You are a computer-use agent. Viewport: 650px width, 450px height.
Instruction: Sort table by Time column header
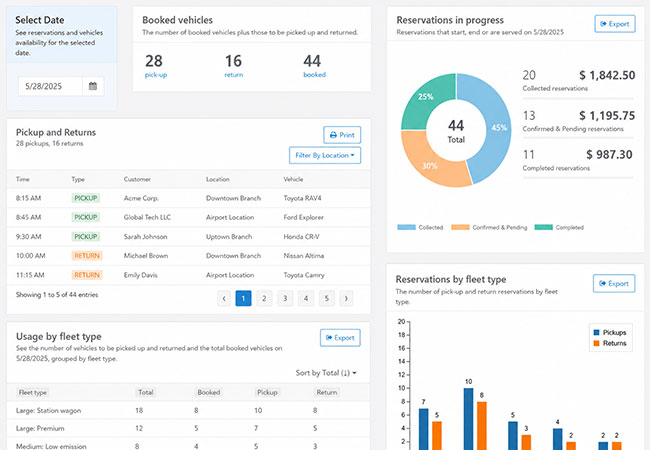click(x=22, y=179)
